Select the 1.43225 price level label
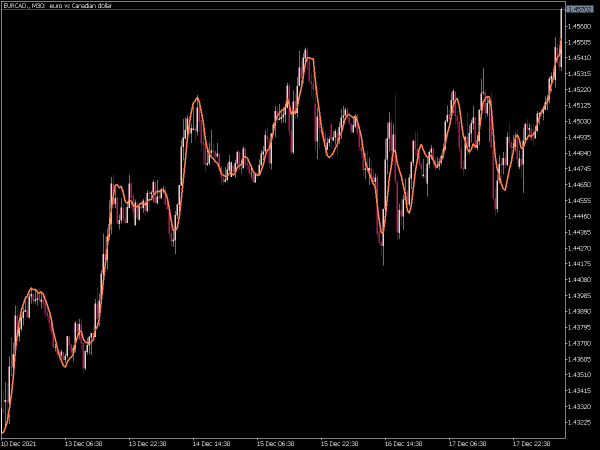 coord(580,422)
